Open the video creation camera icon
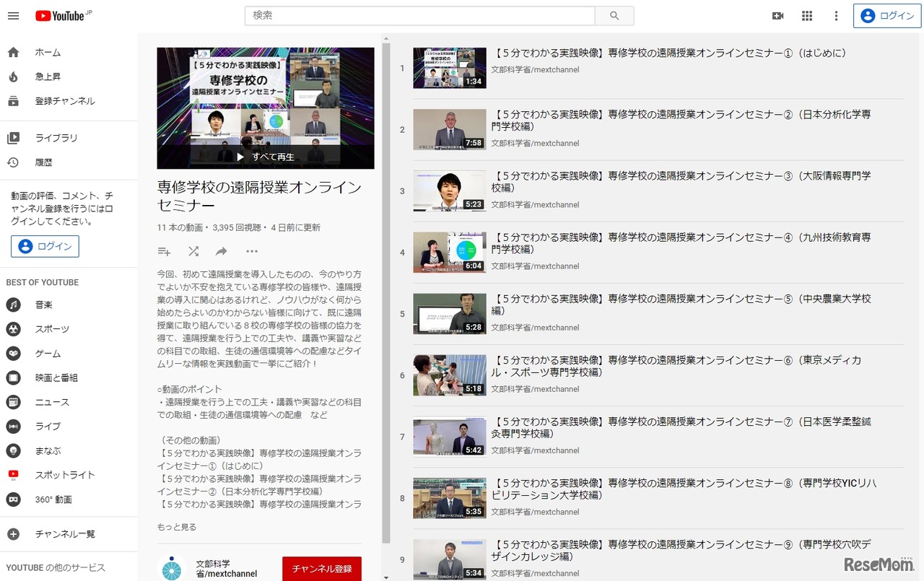The height and width of the screenshot is (581, 924). [x=777, y=15]
